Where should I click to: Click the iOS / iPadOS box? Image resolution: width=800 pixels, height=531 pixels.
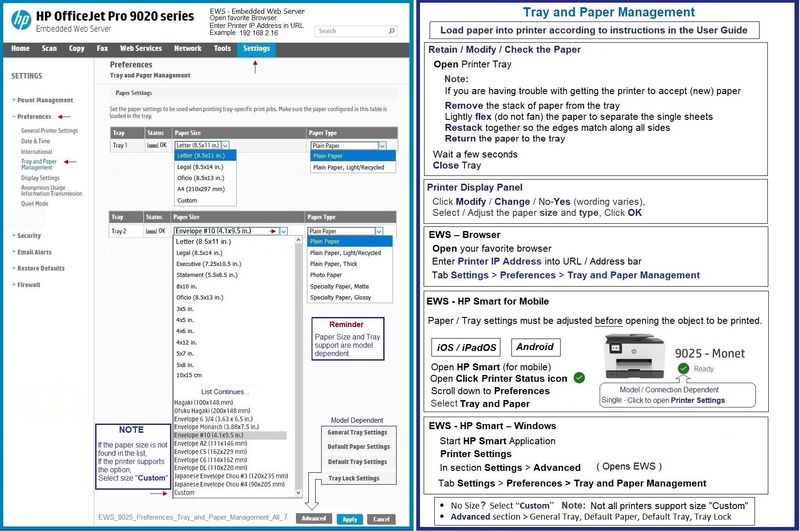(x=465, y=347)
